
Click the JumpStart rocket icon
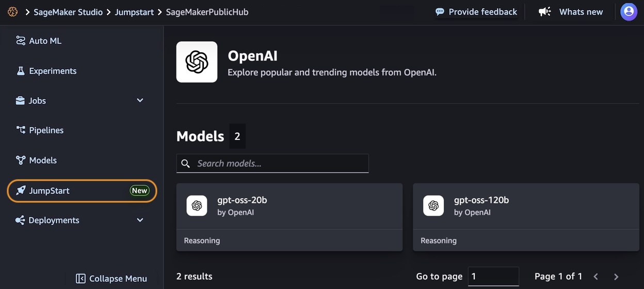click(21, 190)
